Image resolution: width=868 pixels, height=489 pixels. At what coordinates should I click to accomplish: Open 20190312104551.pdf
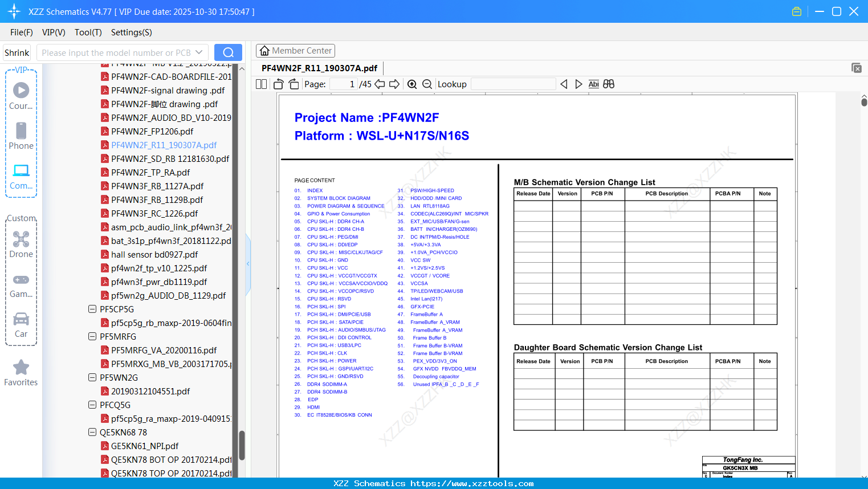(150, 392)
